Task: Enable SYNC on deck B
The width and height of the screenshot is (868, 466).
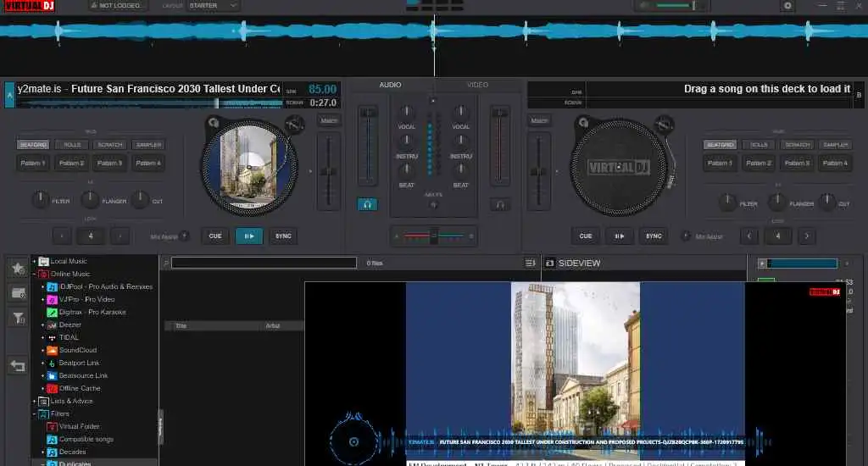Action: [654, 236]
